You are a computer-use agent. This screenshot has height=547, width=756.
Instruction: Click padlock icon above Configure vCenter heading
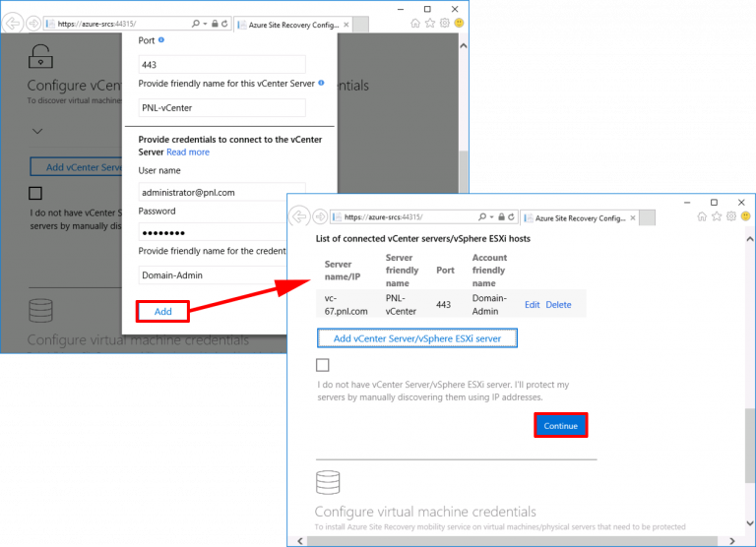(x=40, y=56)
